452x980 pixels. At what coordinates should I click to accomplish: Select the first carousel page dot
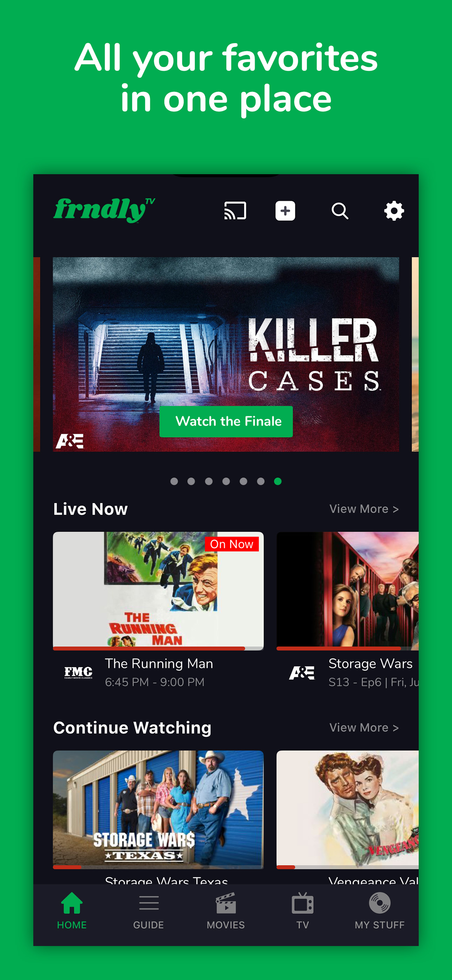tap(174, 481)
